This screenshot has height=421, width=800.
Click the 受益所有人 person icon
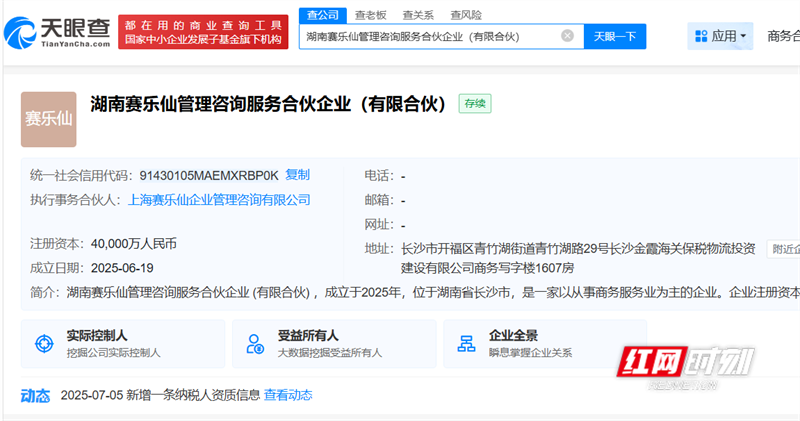pyautogui.click(x=255, y=343)
